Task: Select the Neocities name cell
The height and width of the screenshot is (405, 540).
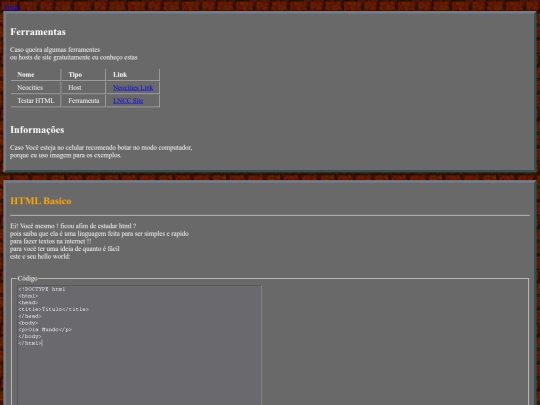Action: 36,87
